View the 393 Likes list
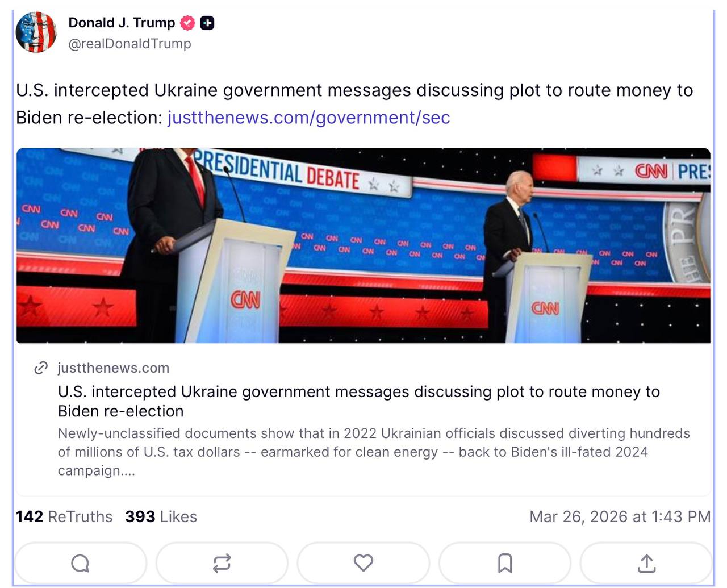727x588 pixels. tap(161, 516)
